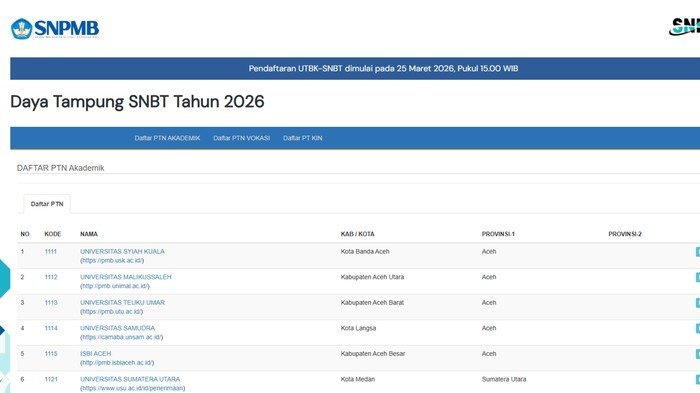Click the Kabupaten Aceh Barat cell

[372, 302]
